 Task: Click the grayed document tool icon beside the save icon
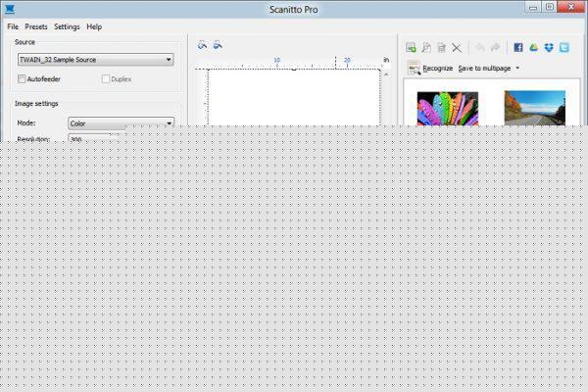click(426, 48)
